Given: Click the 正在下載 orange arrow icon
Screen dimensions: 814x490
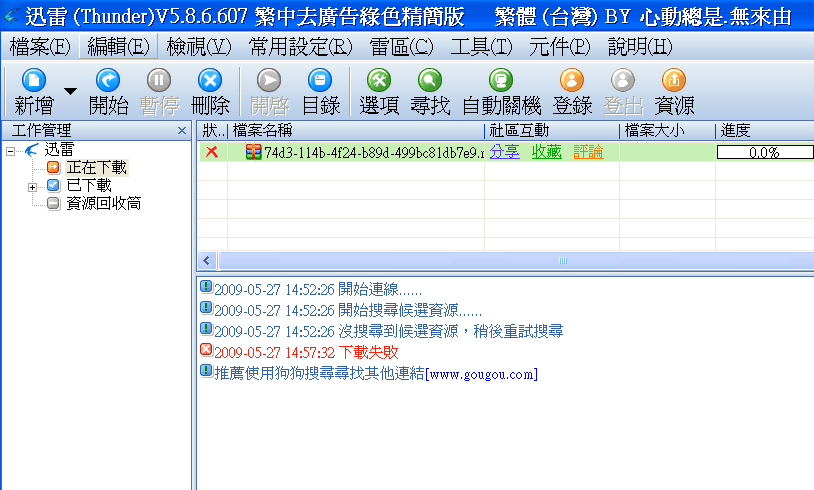Looking at the screenshot, I should pyautogui.click(x=53, y=167).
